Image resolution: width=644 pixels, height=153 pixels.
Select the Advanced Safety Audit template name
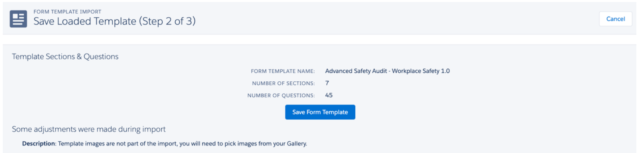[x=387, y=71]
